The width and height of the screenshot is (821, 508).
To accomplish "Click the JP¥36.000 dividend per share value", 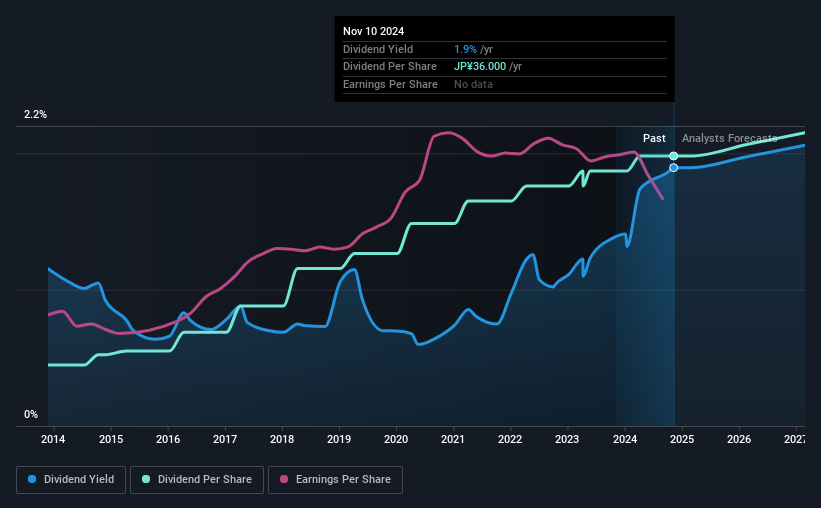I will coord(480,67).
